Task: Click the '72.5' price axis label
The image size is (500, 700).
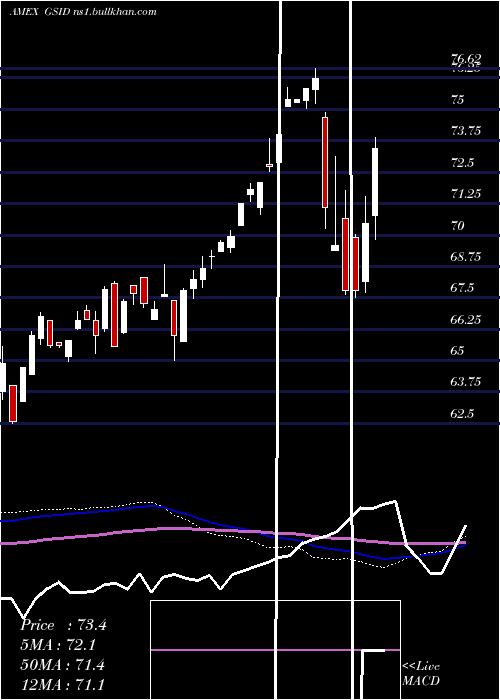Action: click(x=462, y=162)
